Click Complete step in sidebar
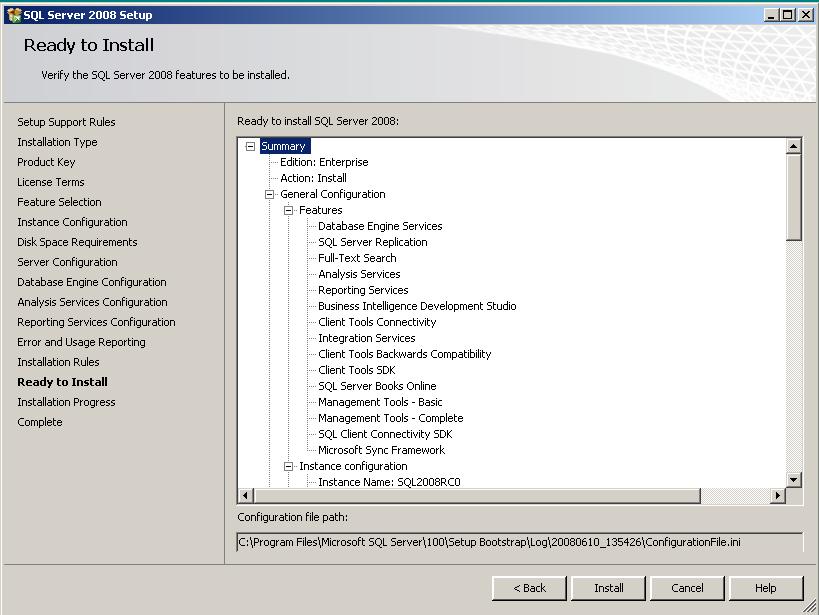Screen dimensions: 819x615 (x=40, y=422)
